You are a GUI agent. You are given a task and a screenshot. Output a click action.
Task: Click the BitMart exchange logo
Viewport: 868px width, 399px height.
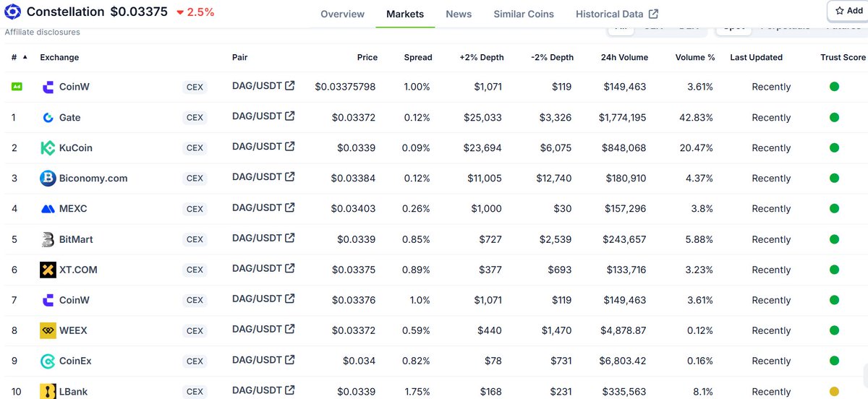coord(48,239)
